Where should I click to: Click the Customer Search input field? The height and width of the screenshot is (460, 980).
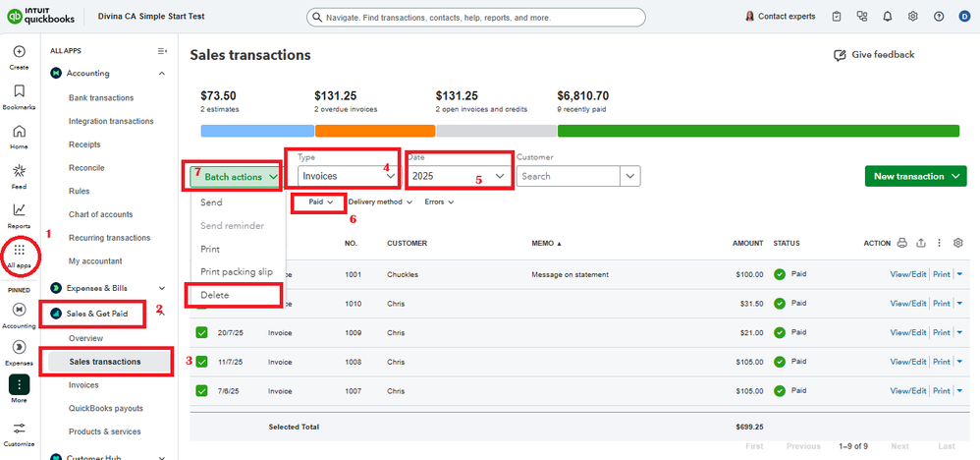point(569,177)
